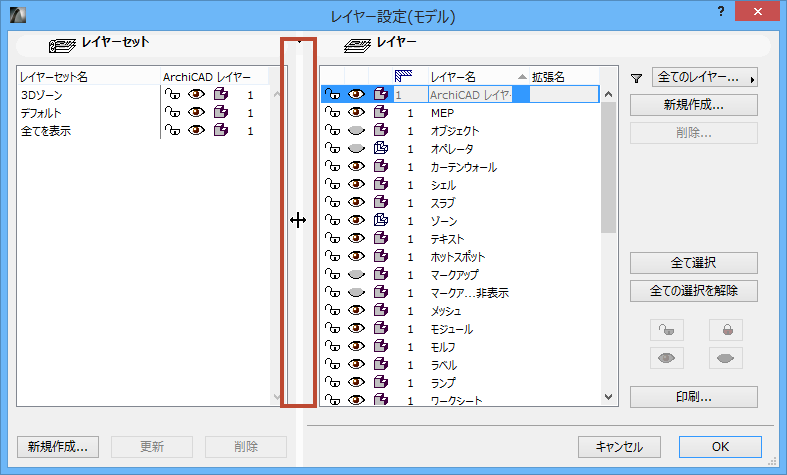Click solid/wireframe icon for MEP layer

pyautogui.click(x=381, y=112)
